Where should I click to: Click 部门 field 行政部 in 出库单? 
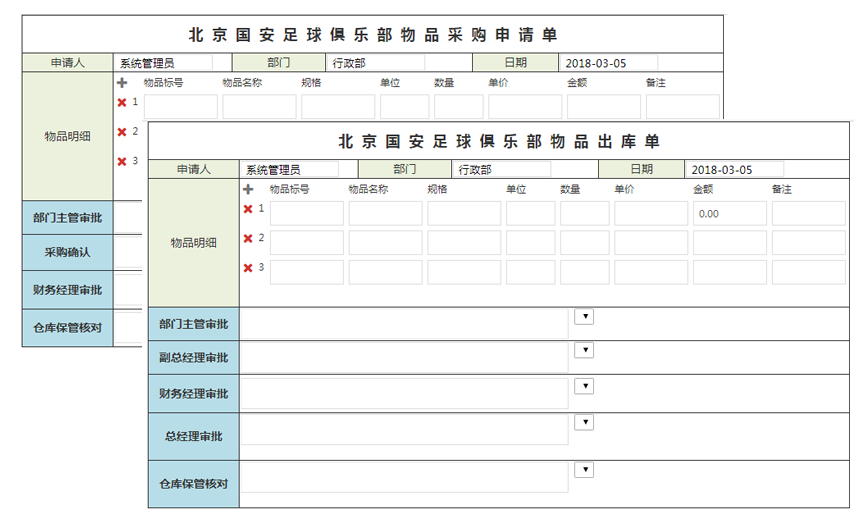(x=501, y=170)
